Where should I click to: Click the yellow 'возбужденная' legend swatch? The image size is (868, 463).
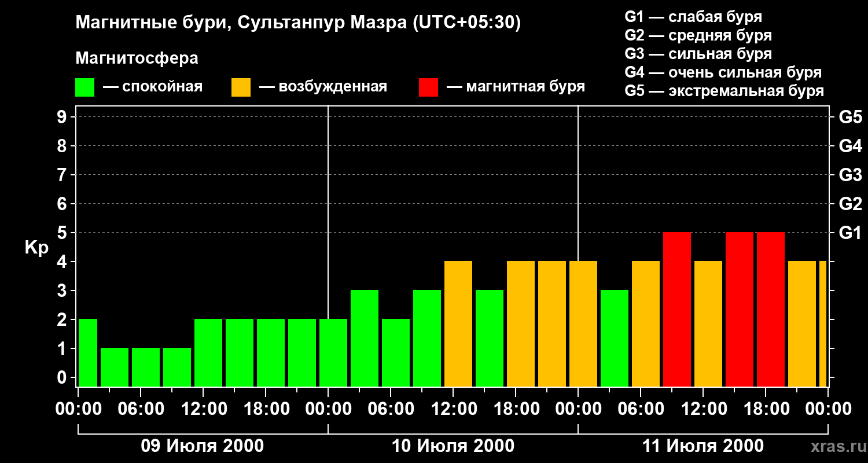click(x=241, y=87)
